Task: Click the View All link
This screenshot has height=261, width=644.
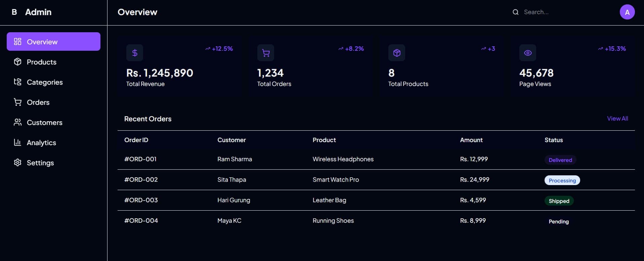Action: pos(617,119)
